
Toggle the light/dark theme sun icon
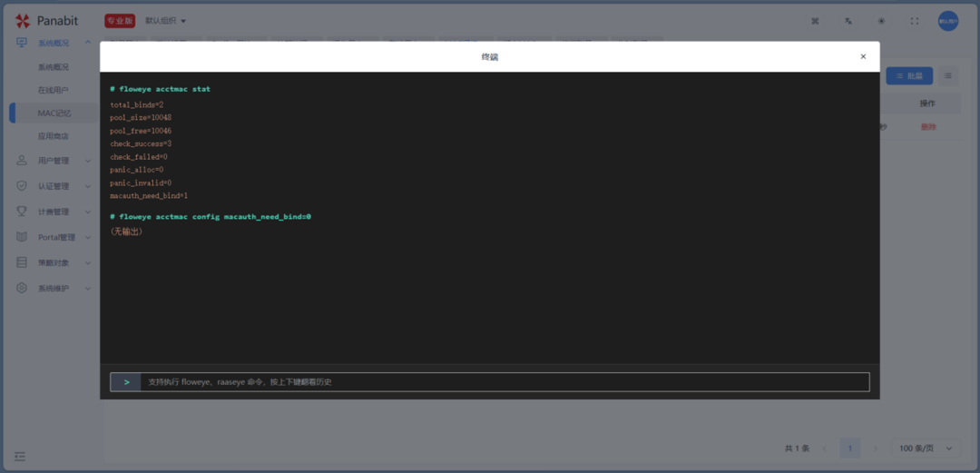(x=881, y=21)
